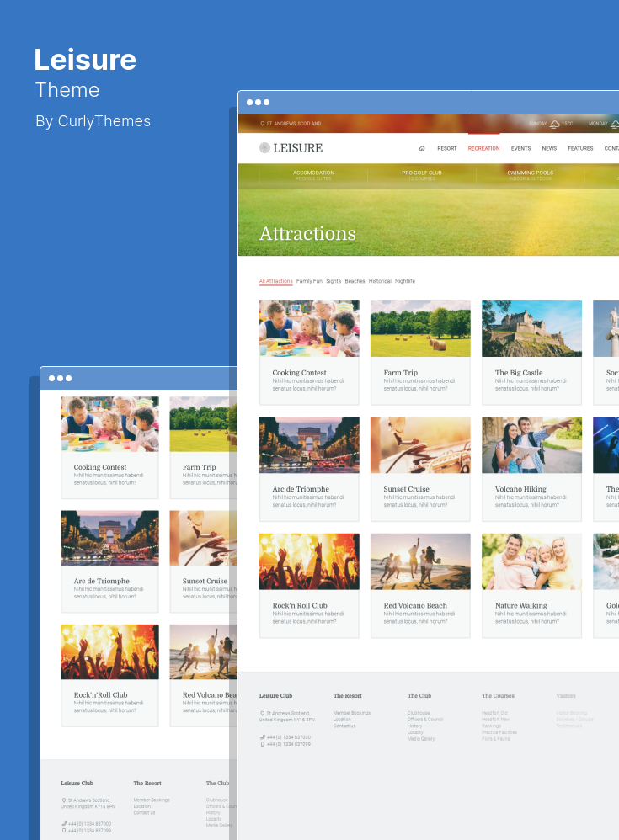Click the Sunday cloud weather icon
This screenshot has width=619, height=840.
[x=555, y=124]
